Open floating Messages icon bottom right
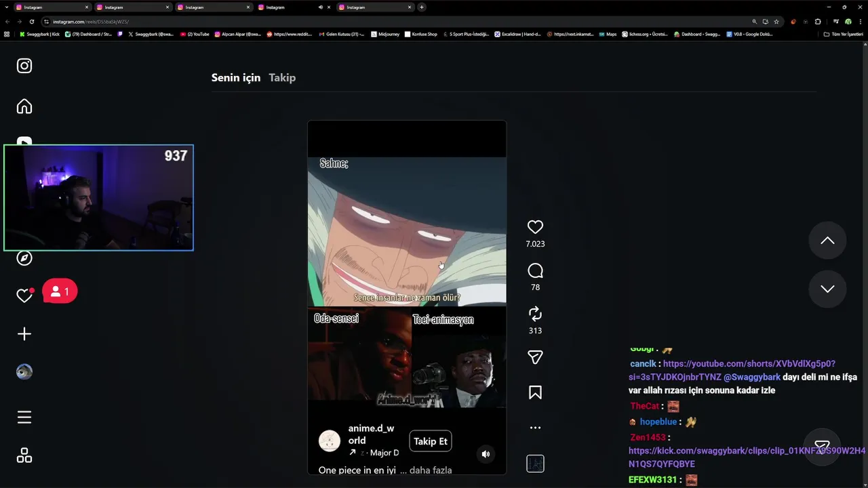The image size is (868, 488). pos(822,447)
